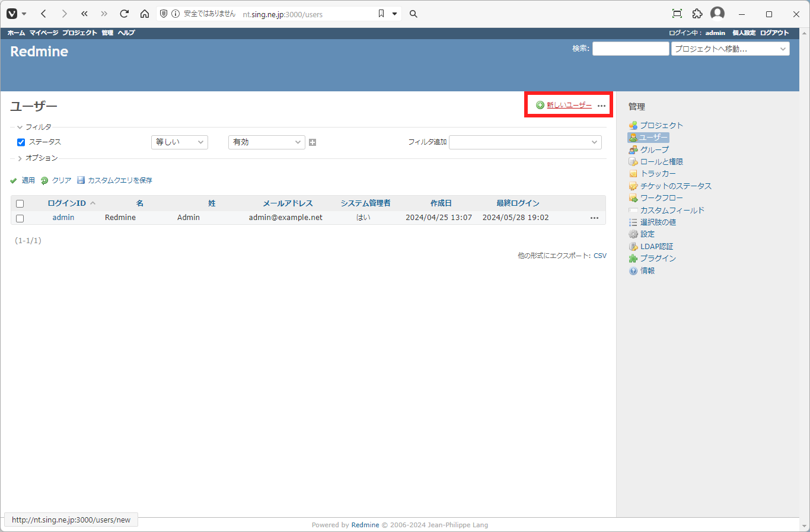Viewport: 810px width, 532px height.
Task: Open ホーム in top menu
Action: [x=16, y=33]
